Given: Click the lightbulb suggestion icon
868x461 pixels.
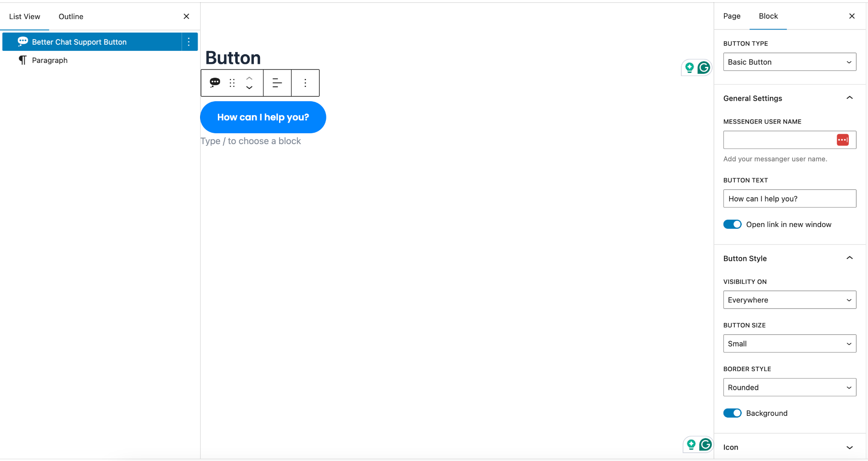Looking at the screenshot, I should [689, 68].
